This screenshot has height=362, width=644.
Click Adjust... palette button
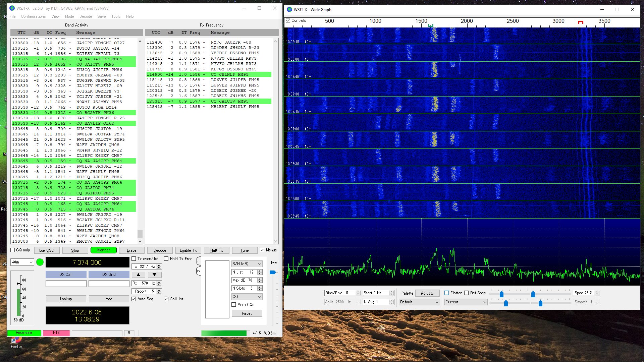tap(427, 293)
